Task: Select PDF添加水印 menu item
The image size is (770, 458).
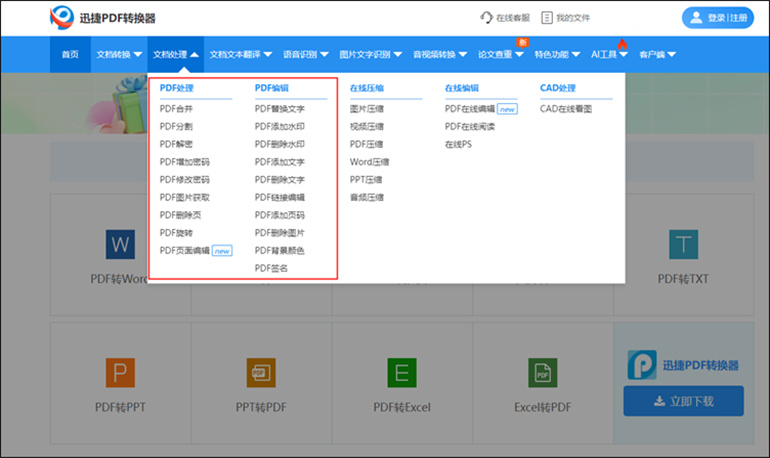Action: [x=279, y=127]
